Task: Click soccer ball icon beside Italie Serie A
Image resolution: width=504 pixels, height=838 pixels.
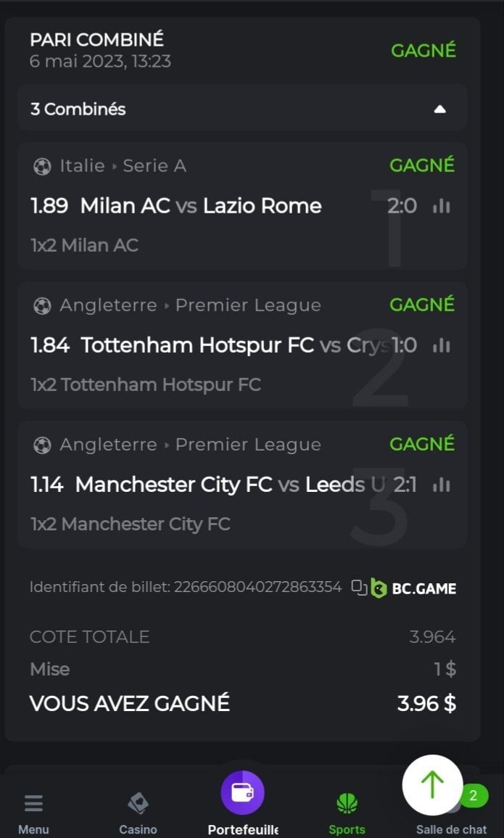Action: [x=42, y=166]
